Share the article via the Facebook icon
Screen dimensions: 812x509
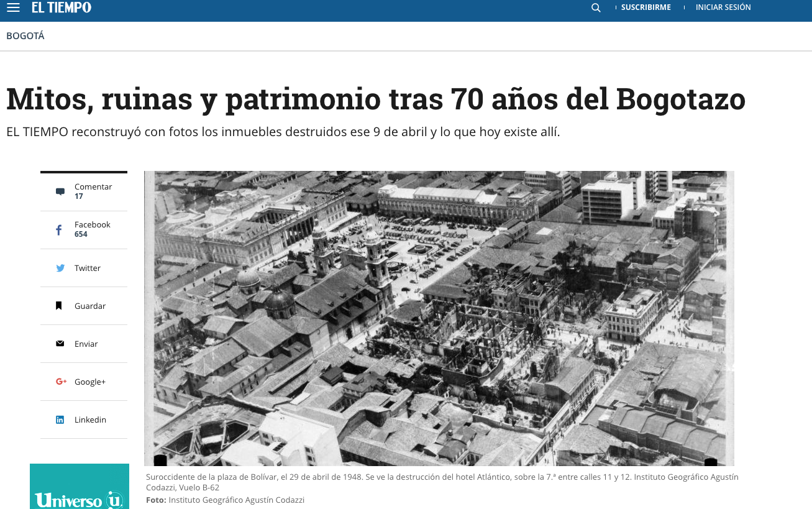[58, 229]
